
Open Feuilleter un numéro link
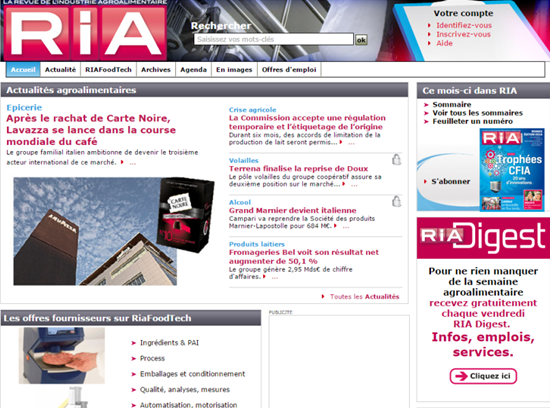[472, 121]
